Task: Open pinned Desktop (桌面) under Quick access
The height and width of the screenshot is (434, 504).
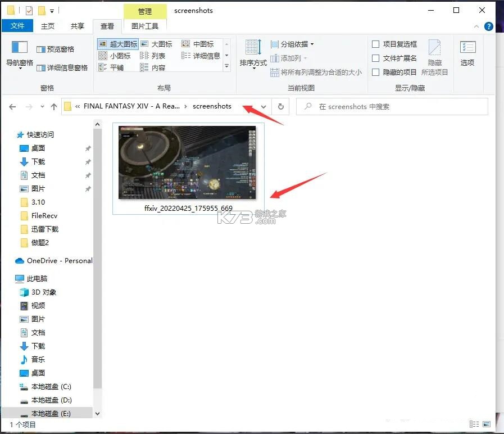Action: [x=33, y=148]
